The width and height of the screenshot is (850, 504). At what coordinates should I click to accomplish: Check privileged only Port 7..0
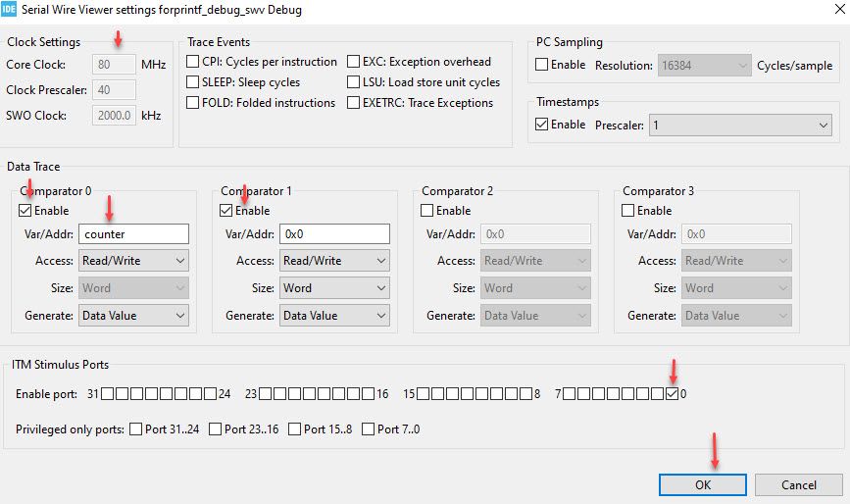coord(368,429)
